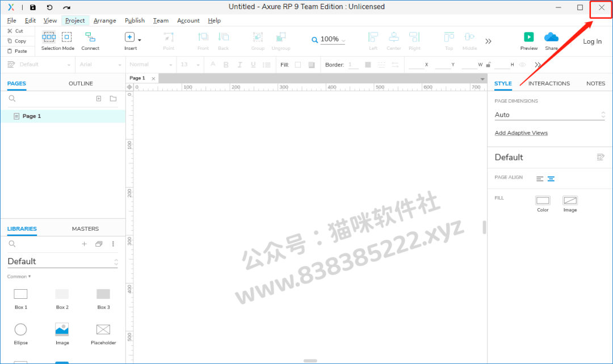Screen dimensions: 613x364
Task: Click the Share cloud icon
Action: click(x=551, y=37)
